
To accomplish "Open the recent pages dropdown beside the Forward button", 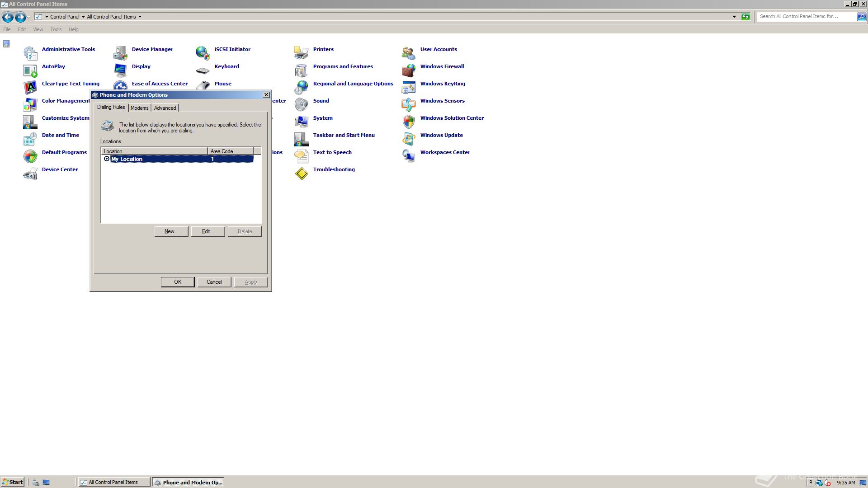I will [x=28, y=17].
